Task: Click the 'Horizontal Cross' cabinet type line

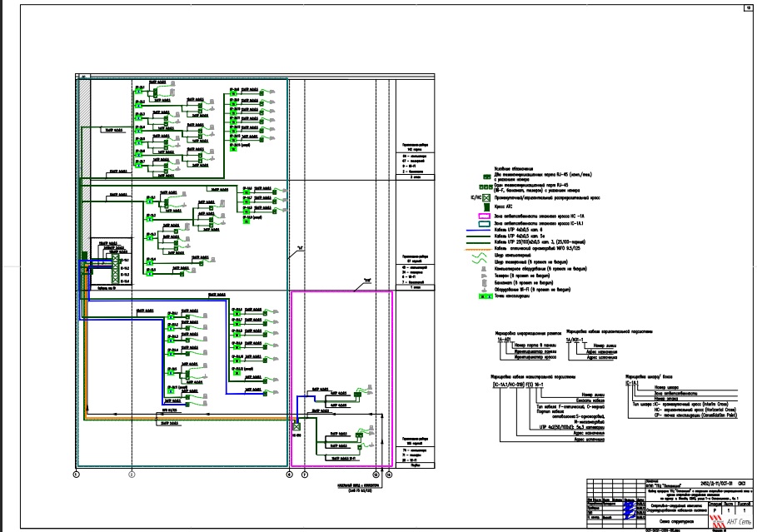Action: [695, 410]
